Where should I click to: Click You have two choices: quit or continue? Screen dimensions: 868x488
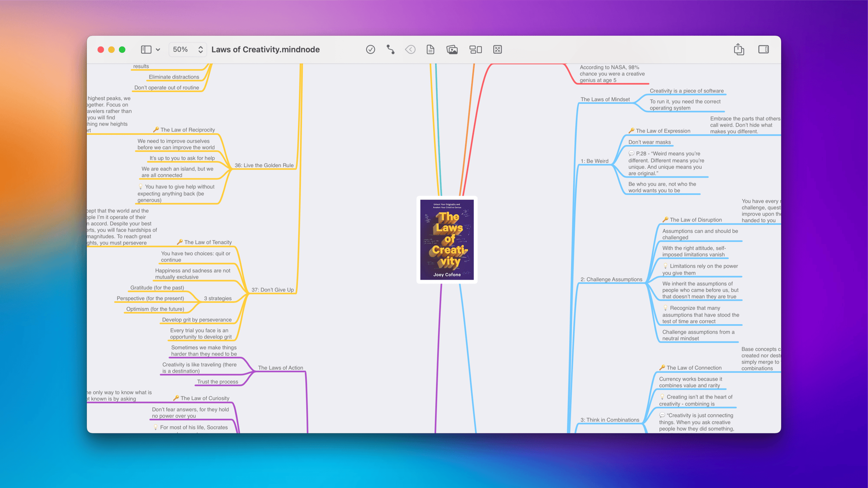(x=196, y=257)
